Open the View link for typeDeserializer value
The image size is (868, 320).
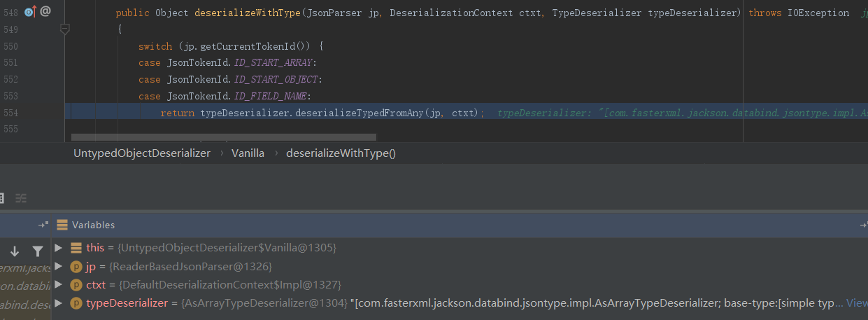(856, 302)
